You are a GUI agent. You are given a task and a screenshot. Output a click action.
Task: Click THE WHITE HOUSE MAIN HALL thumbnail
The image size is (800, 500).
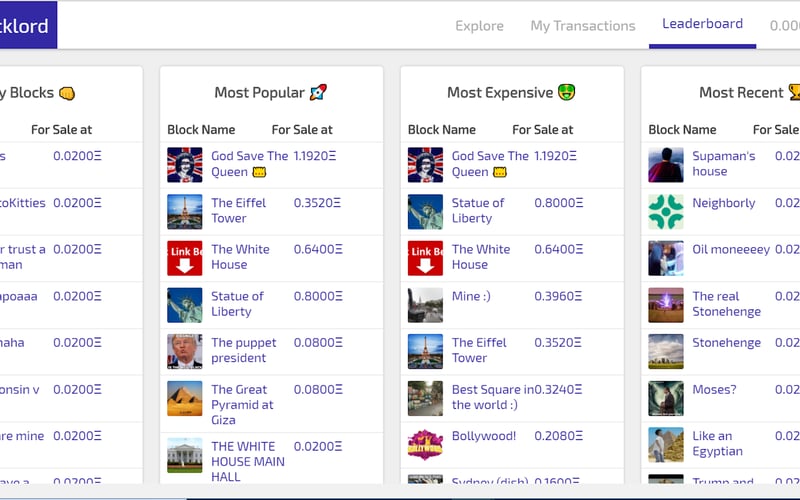point(185,455)
